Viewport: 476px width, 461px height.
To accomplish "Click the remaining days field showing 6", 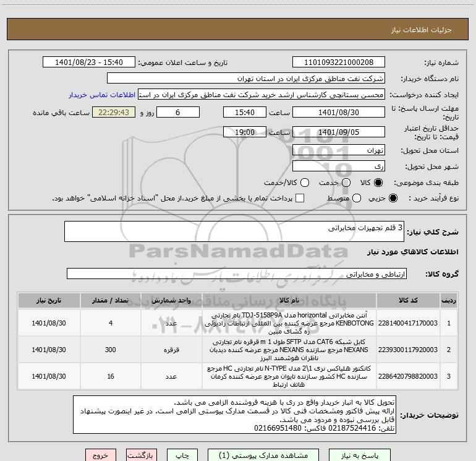I will click(x=178, y=113).
